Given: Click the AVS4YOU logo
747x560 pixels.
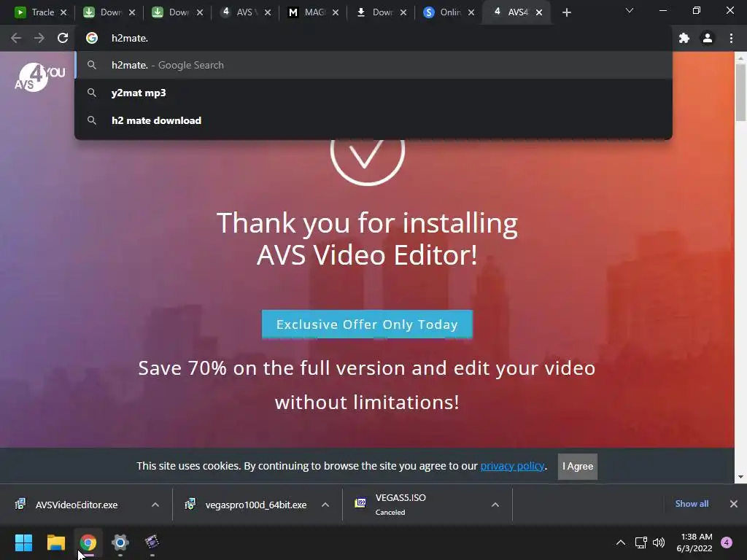Looking at the screenshot, I should [x=39, y=77].
